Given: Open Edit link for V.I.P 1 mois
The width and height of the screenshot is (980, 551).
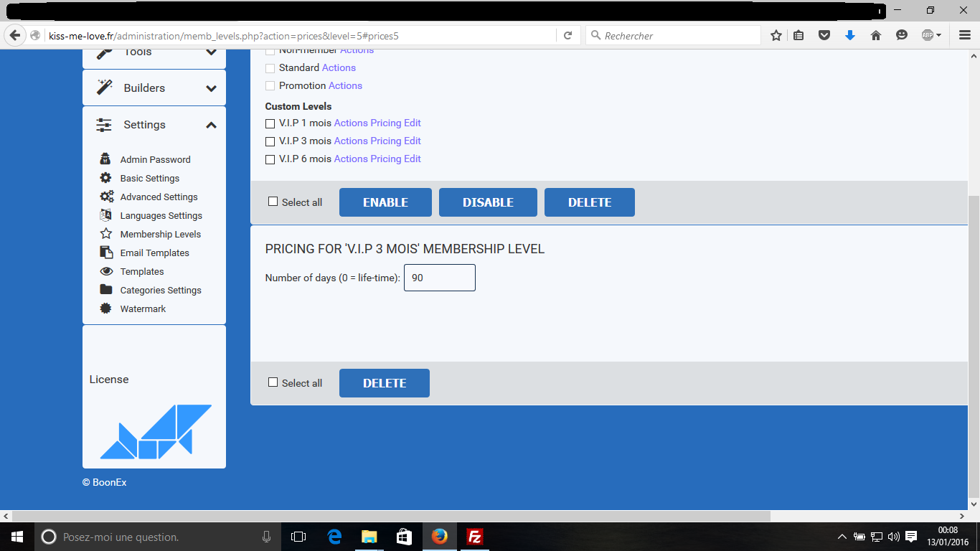Looking at the screenshot, I should (x=413, y=123).
